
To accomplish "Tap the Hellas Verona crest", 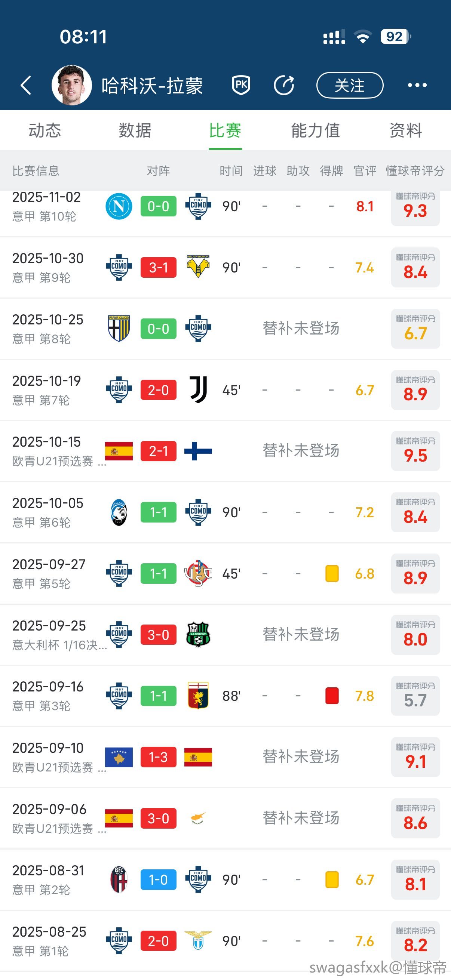I will 198,268.
